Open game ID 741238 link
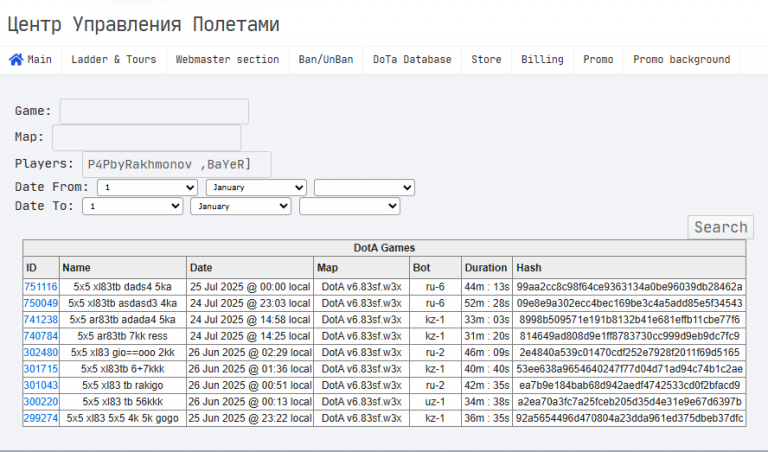This screenshot has width=768, height=452. pos(41,320)
